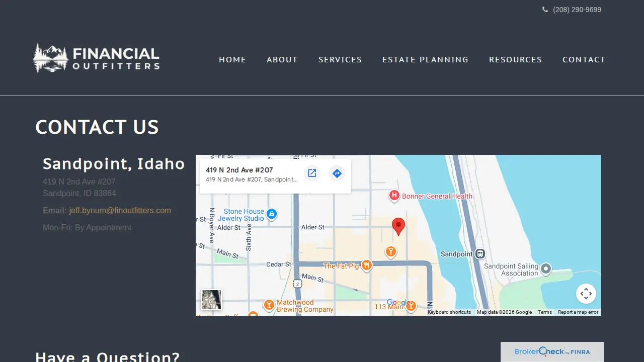The width and height of the screenshot is (644, 362).
Task: Click the CONTACT US heading
Action: pyautogui.click(x=97, y=127)
